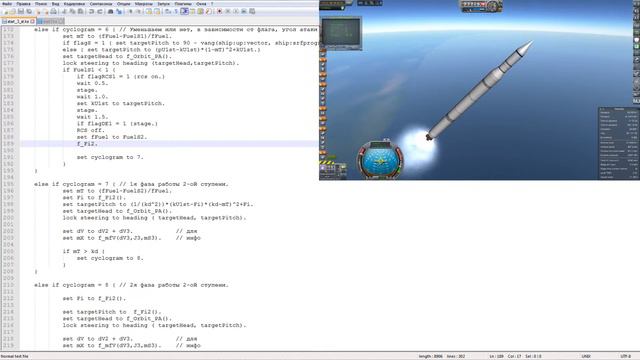Click the Close document toolbar icon
Image resolution: width=640 pixels, height=360 pixels.
[x=38, y=11]
